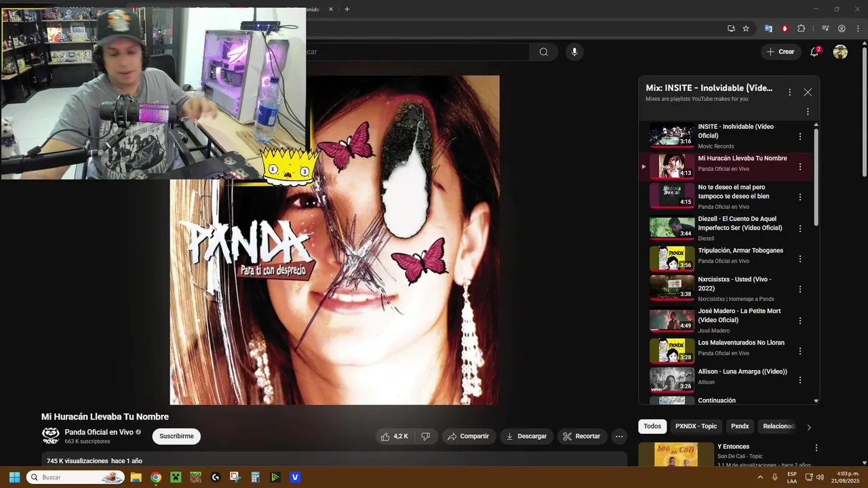This screenshot has height=488, width=868.
Task: Open the YouTube account avatar menu
Action: pos(840,52)
